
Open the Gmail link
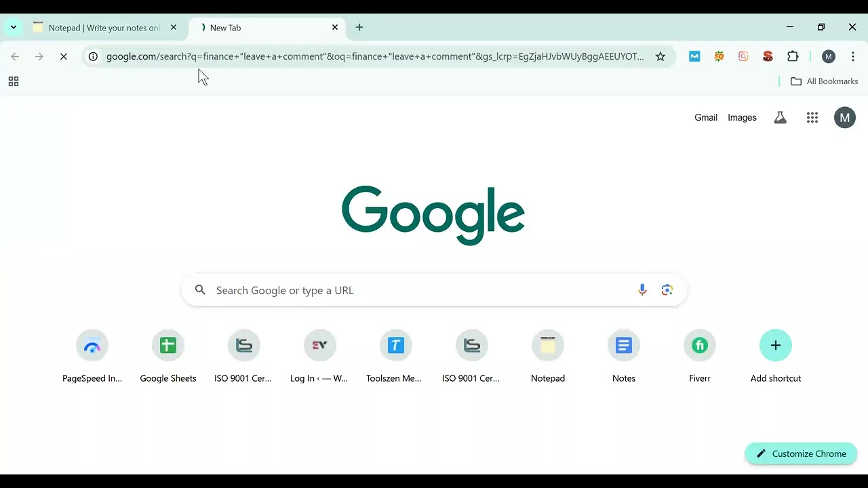(x=706, y=117)
